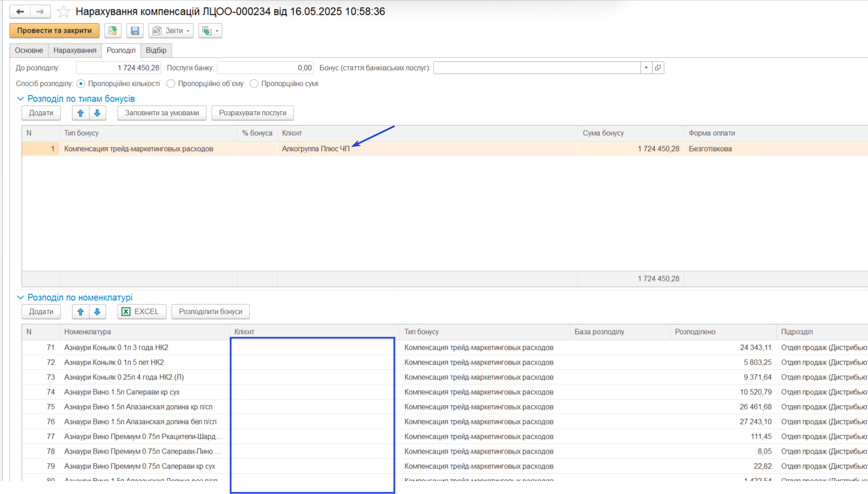The image size is (868, 494).
Task: Collapse the Розподіл по типам бонусів section
Action: (20, 99)
